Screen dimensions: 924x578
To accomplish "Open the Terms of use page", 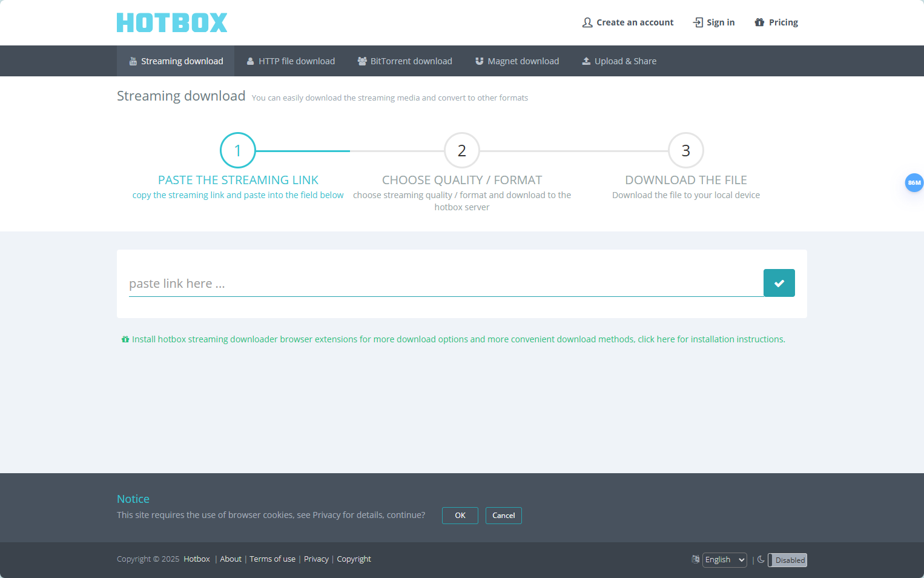I will pyautogui.click(x=272, y=559).
